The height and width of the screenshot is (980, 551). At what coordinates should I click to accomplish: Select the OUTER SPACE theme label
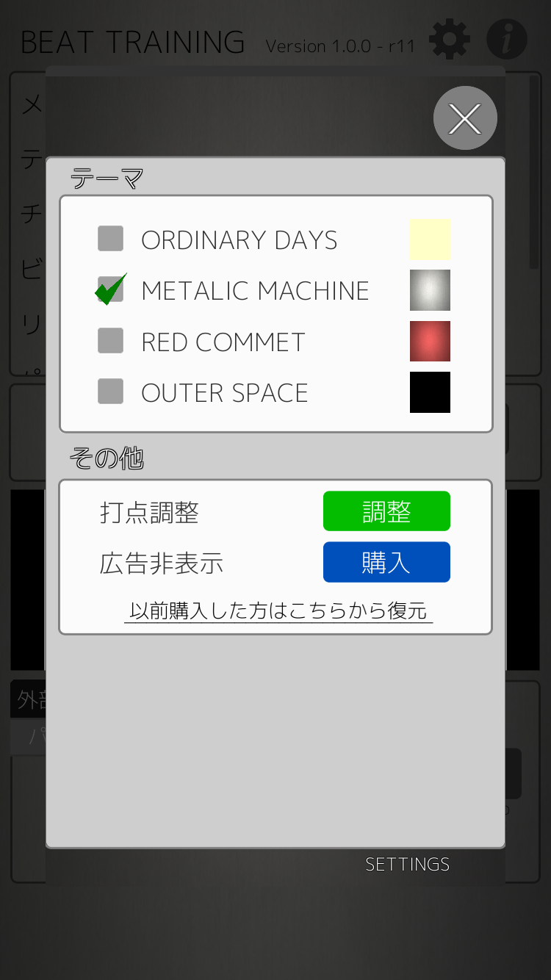[225, 393]
